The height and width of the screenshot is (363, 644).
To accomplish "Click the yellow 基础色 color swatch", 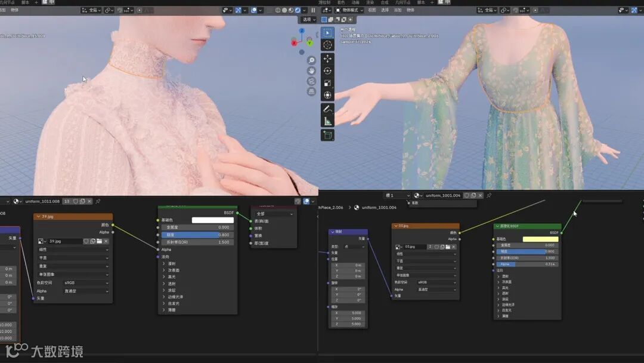I will (x=540, y=239).
